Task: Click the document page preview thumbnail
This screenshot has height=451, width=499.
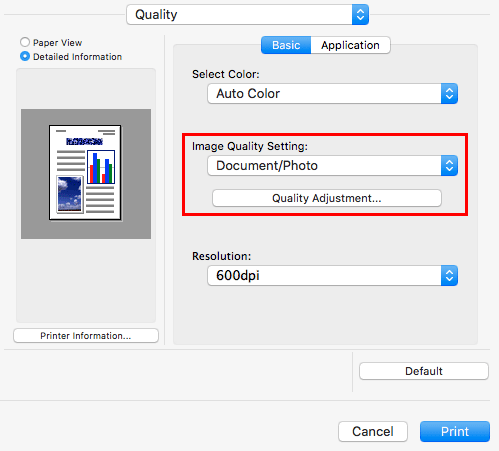Action: click(85, 173)
